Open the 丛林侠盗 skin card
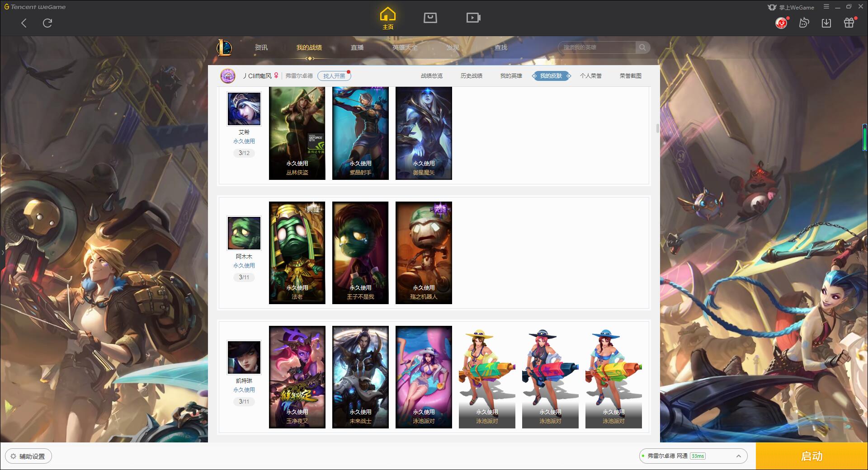The image size is (868, 470). 297,133
